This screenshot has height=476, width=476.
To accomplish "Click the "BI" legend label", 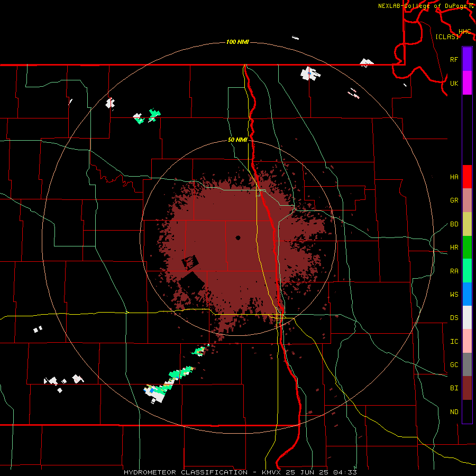I will coord(454,388).
